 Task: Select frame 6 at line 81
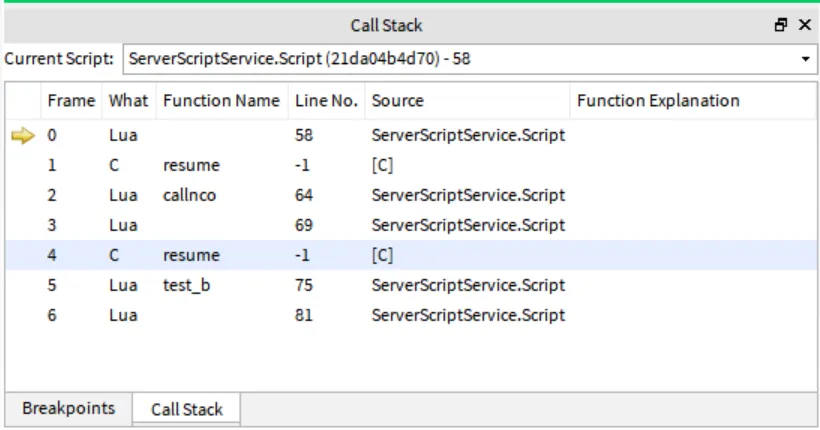(x=411, y=315)
